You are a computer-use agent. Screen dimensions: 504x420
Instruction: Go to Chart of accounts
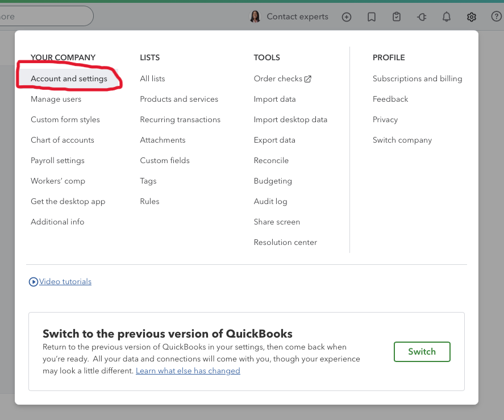(x=63, y=140)
